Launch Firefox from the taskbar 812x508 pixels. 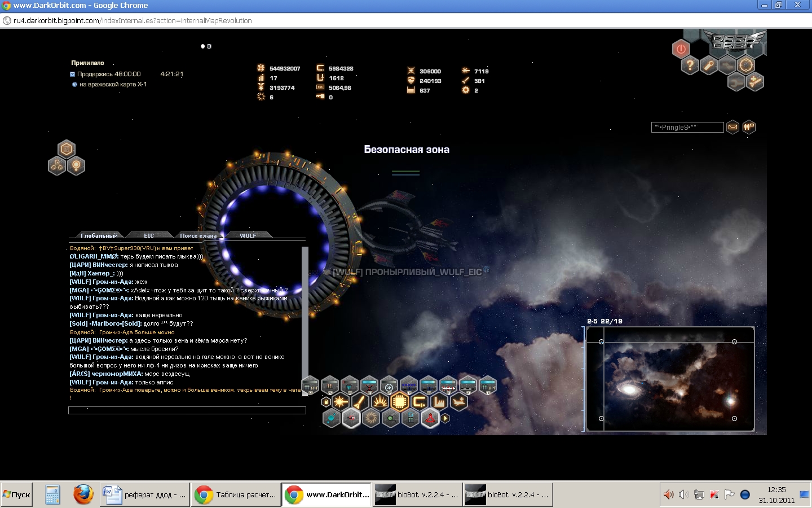pyautogui.click(x=83, y=494)
